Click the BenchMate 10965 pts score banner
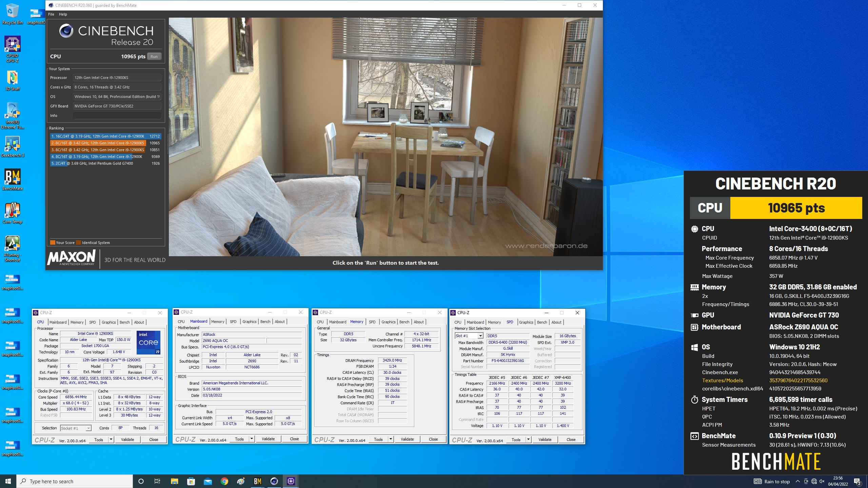868x488 pixels. [776, 208]
